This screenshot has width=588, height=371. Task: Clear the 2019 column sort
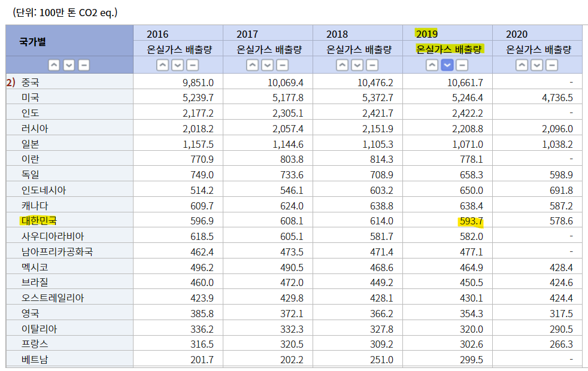click(462, 65)
